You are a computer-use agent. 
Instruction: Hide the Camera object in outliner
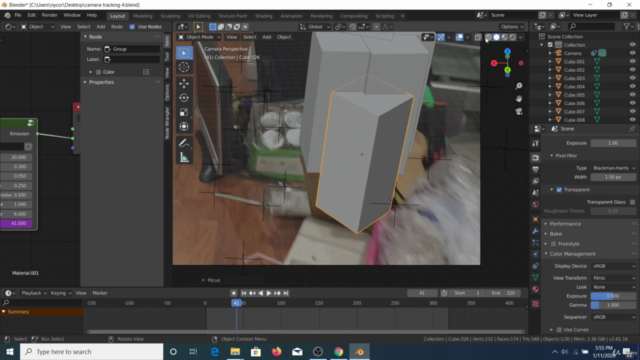[x=632, y=53]
